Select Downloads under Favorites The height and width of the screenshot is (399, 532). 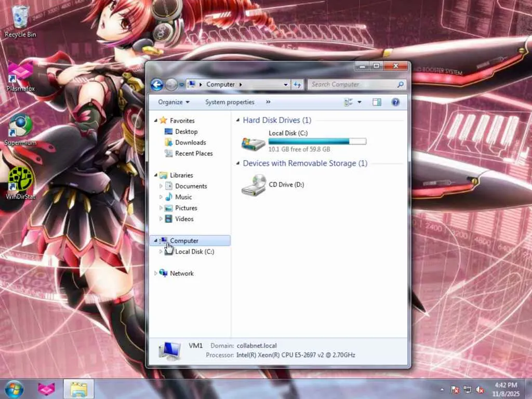point(190,142)
